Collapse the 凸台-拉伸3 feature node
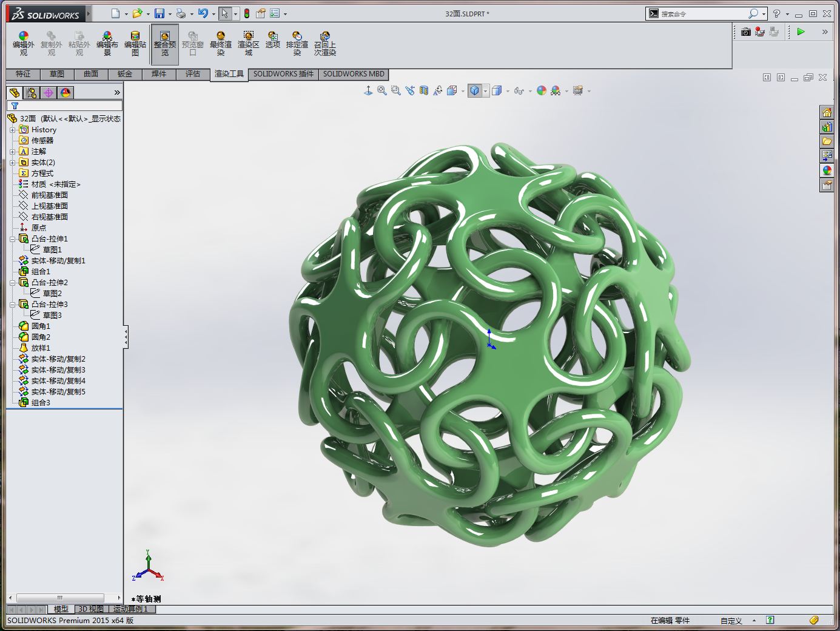Viewport: 840px width, 631px height. tap(12, 305)
